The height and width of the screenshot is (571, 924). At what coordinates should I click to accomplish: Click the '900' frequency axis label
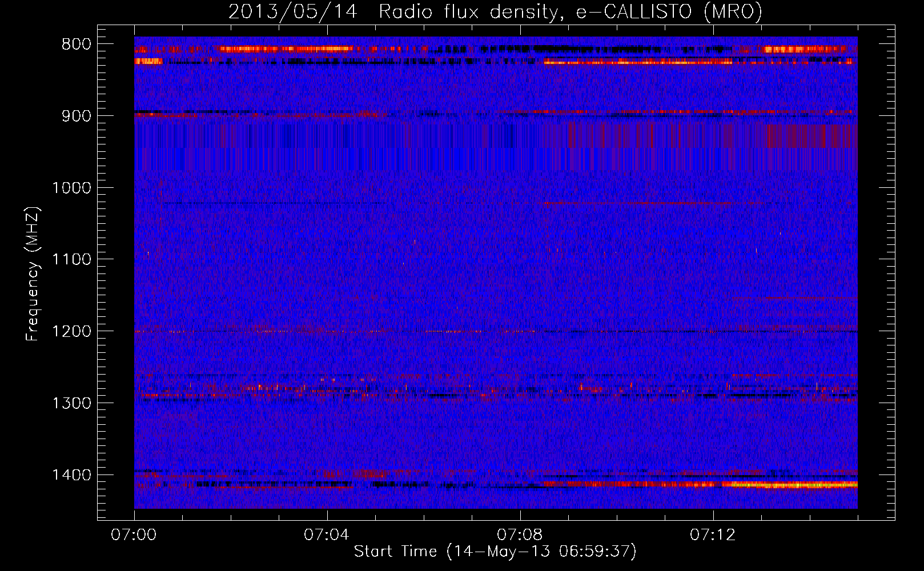click(x=77, y=116)
